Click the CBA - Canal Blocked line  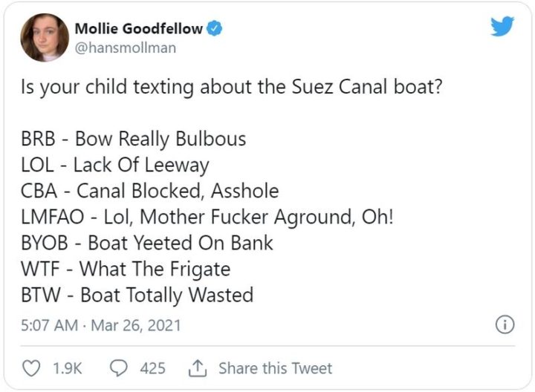click(x=149, y=191)
